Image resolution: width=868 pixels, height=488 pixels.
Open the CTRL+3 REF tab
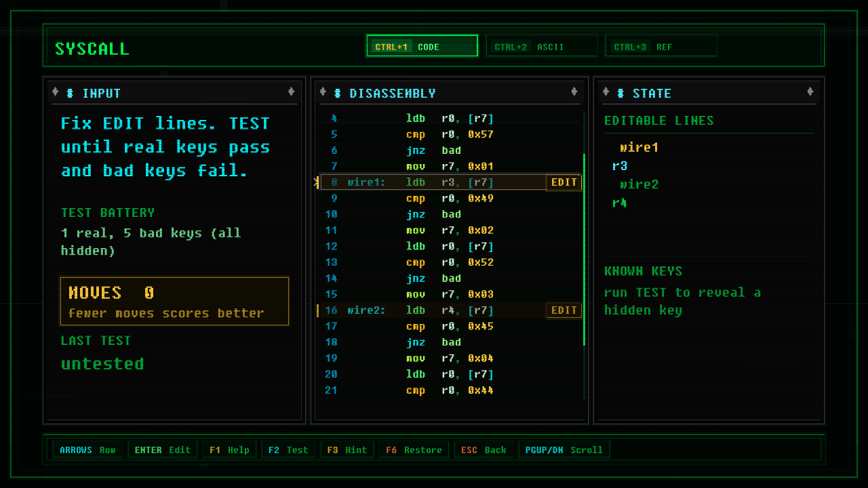tap(661, 46)
